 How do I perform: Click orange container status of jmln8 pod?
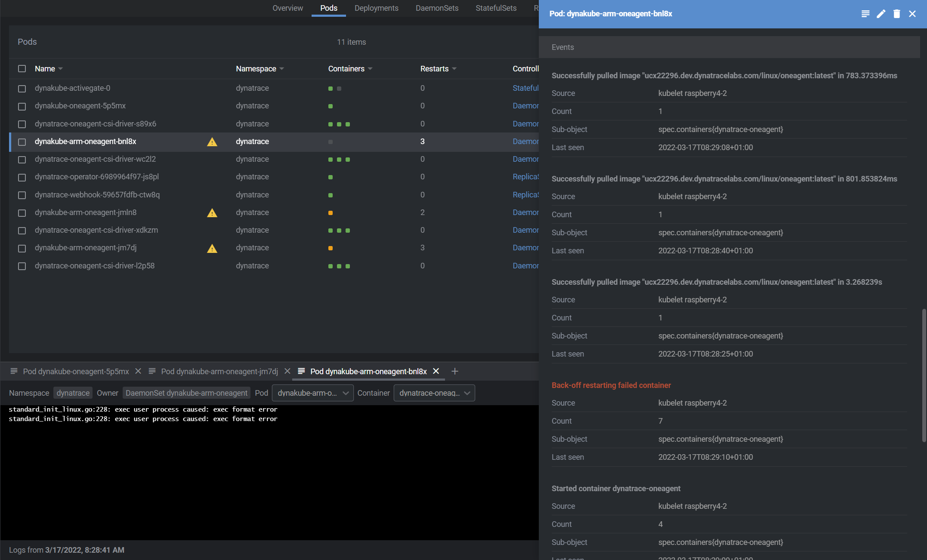click(331, 212)
